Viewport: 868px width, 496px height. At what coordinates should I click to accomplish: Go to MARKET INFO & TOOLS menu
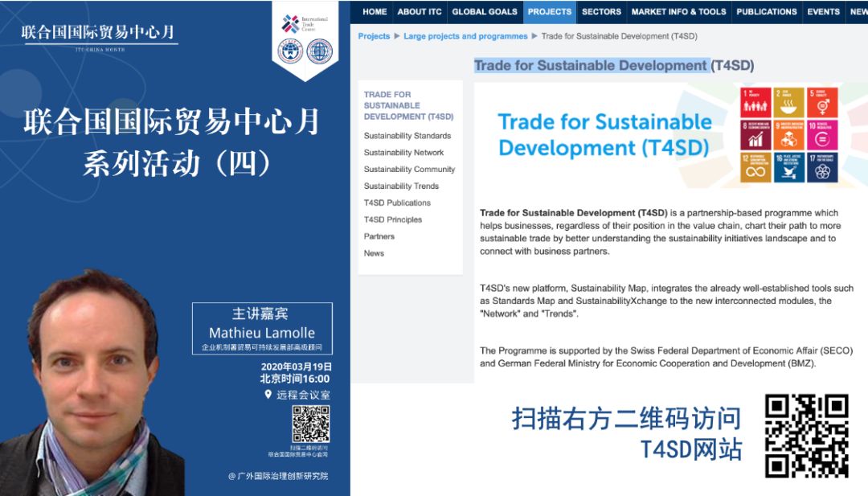(678, 12)
